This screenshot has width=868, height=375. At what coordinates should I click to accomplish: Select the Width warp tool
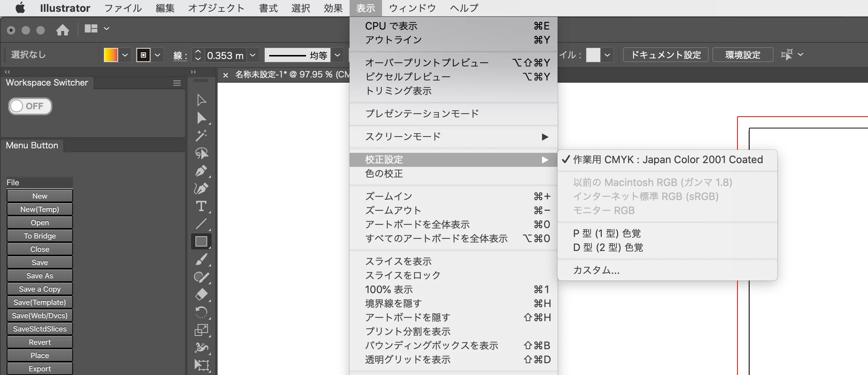[x=201, y=348]
